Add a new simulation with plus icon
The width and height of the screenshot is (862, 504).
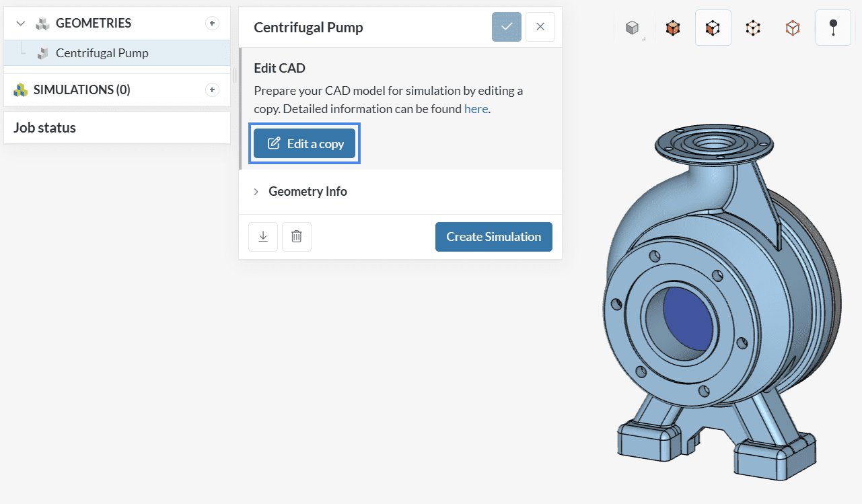pos(212,90)
